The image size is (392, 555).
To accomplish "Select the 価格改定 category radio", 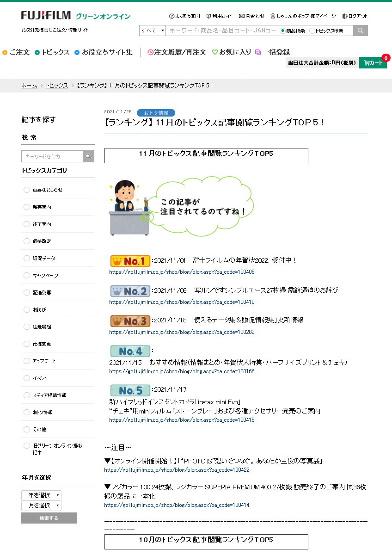I will pyautogui.click(x=26, y=241).
